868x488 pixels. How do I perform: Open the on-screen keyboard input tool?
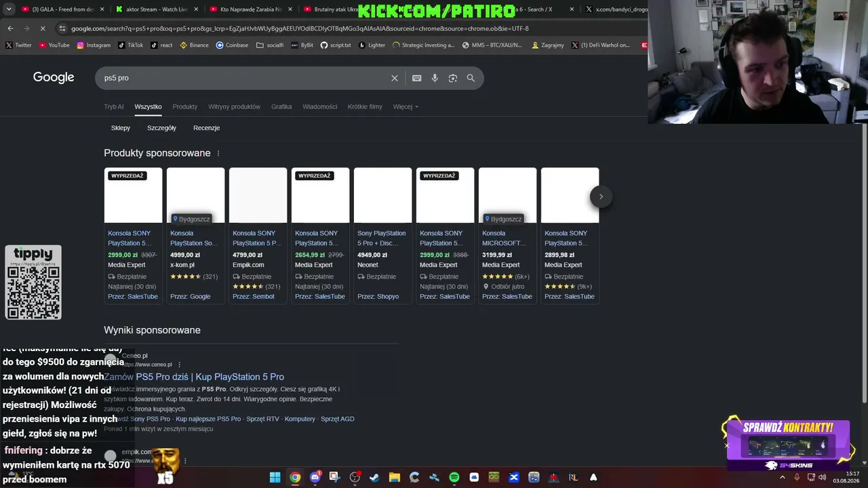click(417, 78)
